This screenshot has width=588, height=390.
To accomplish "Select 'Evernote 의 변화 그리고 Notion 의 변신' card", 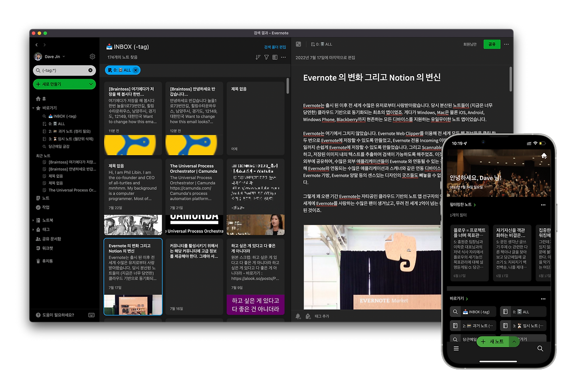I will pos(133,277).
